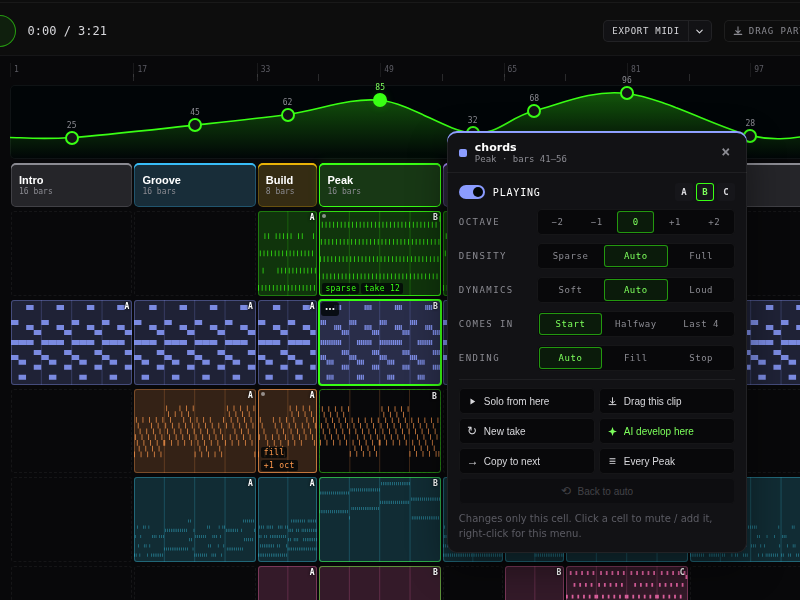Select the Groove section block
Viewport: 800px width, 600px height.
click(195, 185)
